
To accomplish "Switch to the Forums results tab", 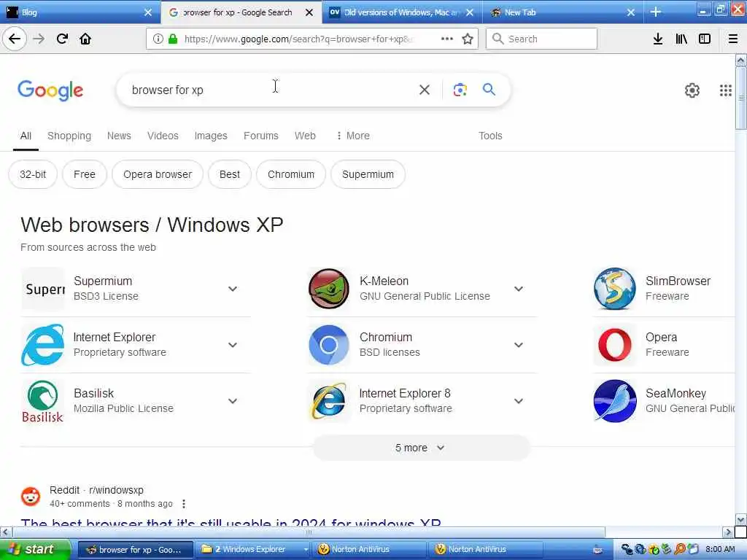I will coord(261,136).
